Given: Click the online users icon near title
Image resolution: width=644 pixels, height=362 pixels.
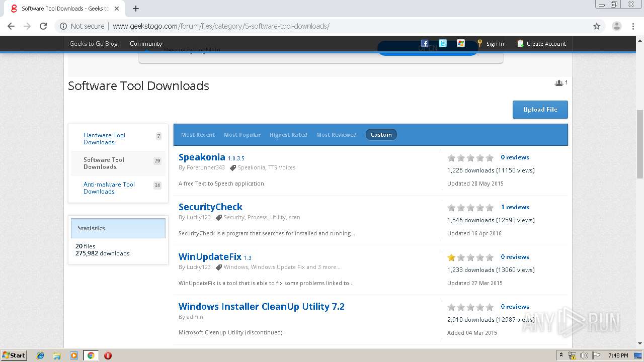Looking at the screenshot, I should [x=558, y=83].
